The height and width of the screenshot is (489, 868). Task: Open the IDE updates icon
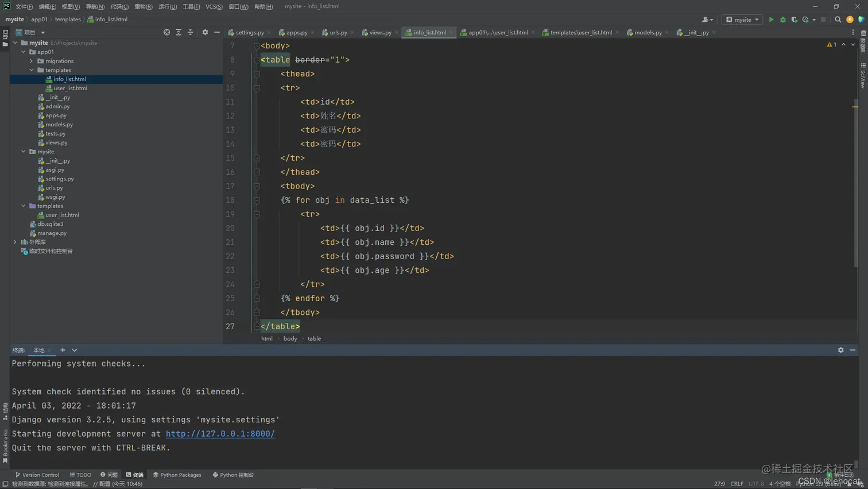pyautogui.click(x=850, y=20)
